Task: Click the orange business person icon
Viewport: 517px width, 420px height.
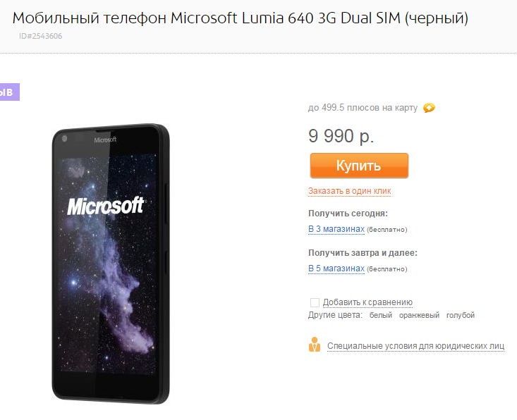Action: (x=315, y=345)
